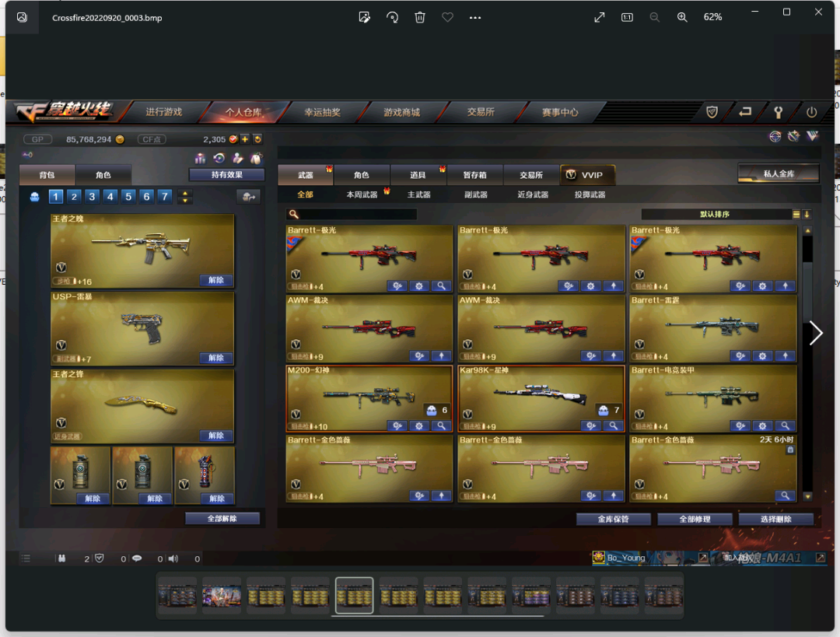Click the ranking podium icon above 持有效果
840x637 pixels.
tap(200, 158)
